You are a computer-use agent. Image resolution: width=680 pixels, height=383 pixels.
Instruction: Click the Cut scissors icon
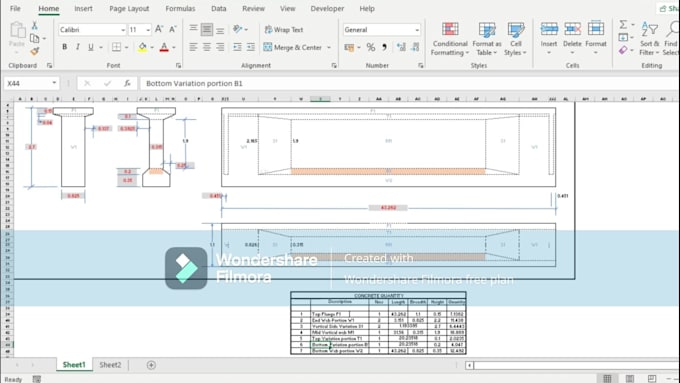point(35,26)
